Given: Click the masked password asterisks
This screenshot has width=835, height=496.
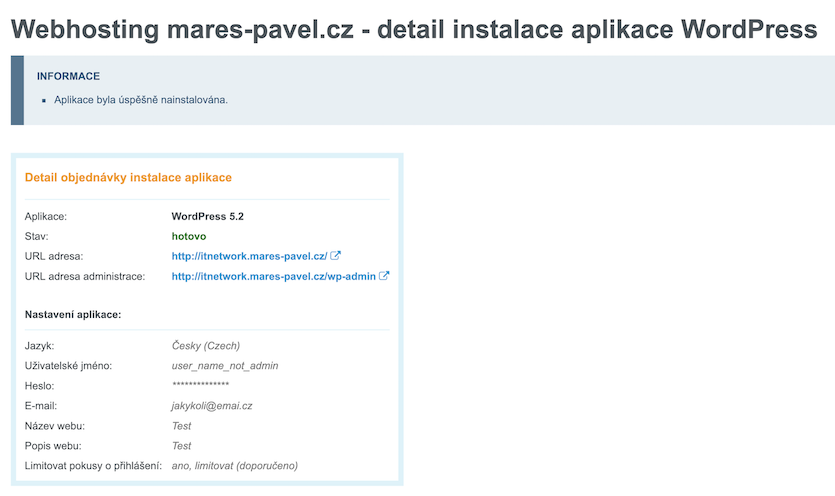Looking at the screenshot, I should pos(200,386).
